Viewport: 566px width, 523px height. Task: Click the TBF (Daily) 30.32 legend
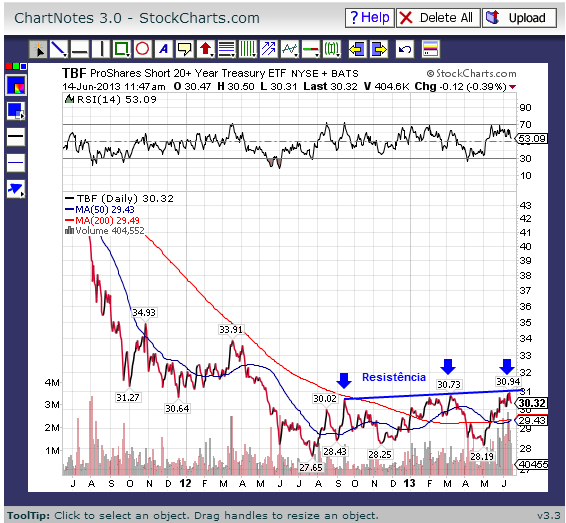click(125, 199)
